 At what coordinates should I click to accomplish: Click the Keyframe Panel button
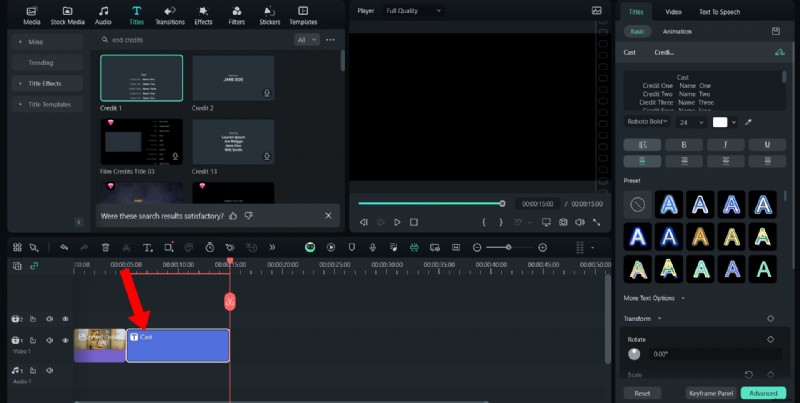click(710, 393)
